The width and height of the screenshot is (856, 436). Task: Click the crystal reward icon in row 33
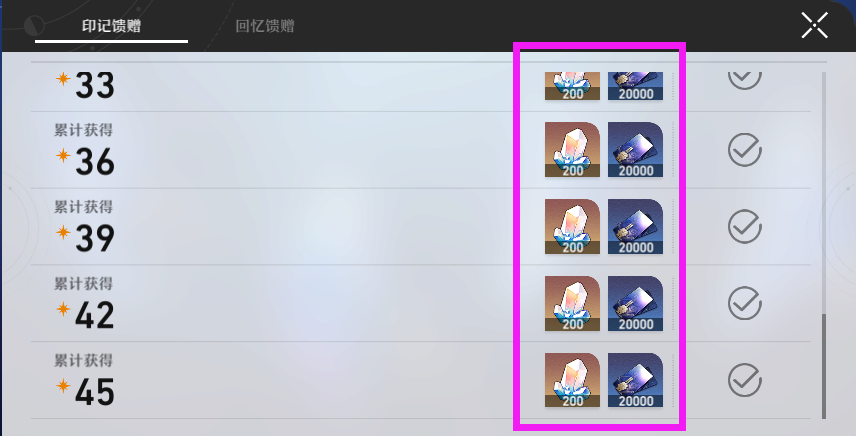[572, 86]
